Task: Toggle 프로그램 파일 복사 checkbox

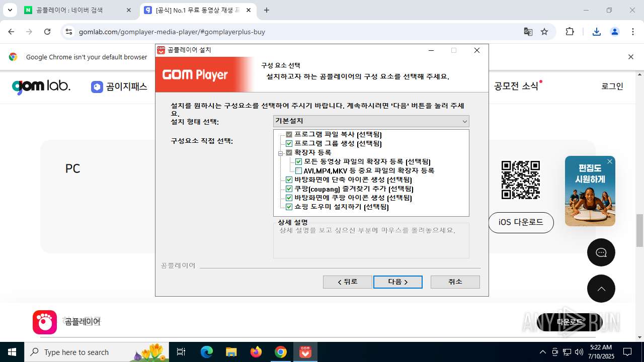Action: pyautogui.click(x=289, y=135)
